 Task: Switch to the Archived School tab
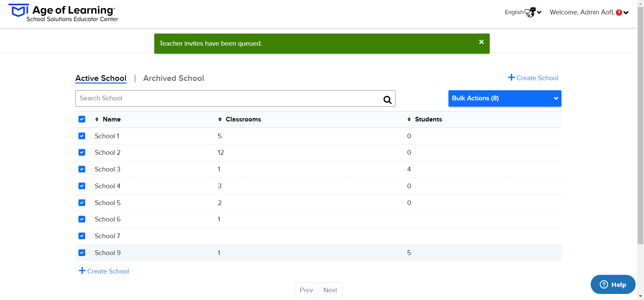tap(173, 78)
